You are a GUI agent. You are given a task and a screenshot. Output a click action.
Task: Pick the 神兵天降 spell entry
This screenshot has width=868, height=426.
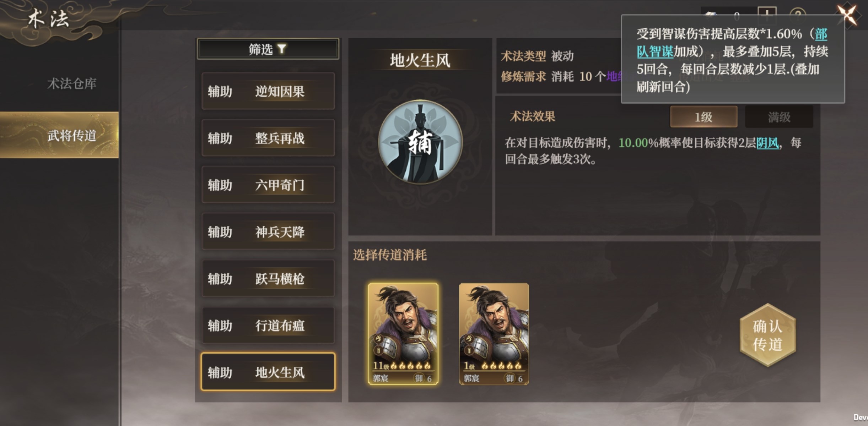(268, 232)
